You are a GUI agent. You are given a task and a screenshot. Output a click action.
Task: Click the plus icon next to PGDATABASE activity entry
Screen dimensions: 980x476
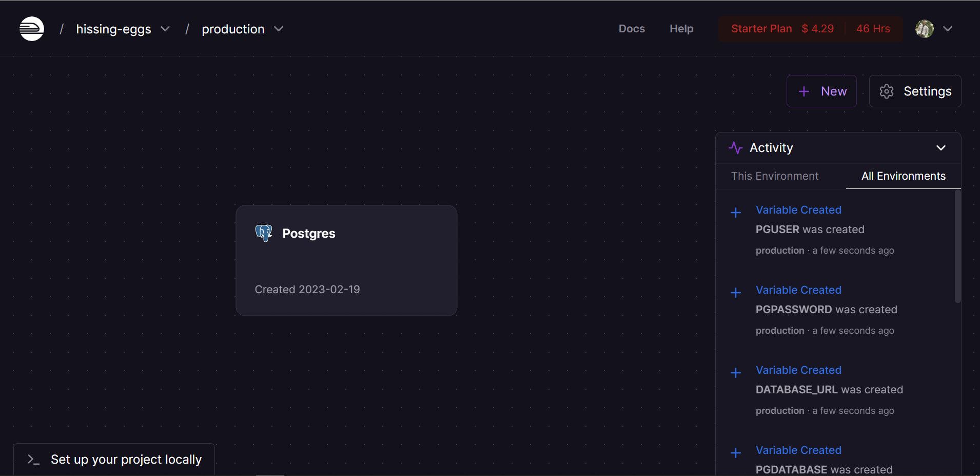pos(736,453)
